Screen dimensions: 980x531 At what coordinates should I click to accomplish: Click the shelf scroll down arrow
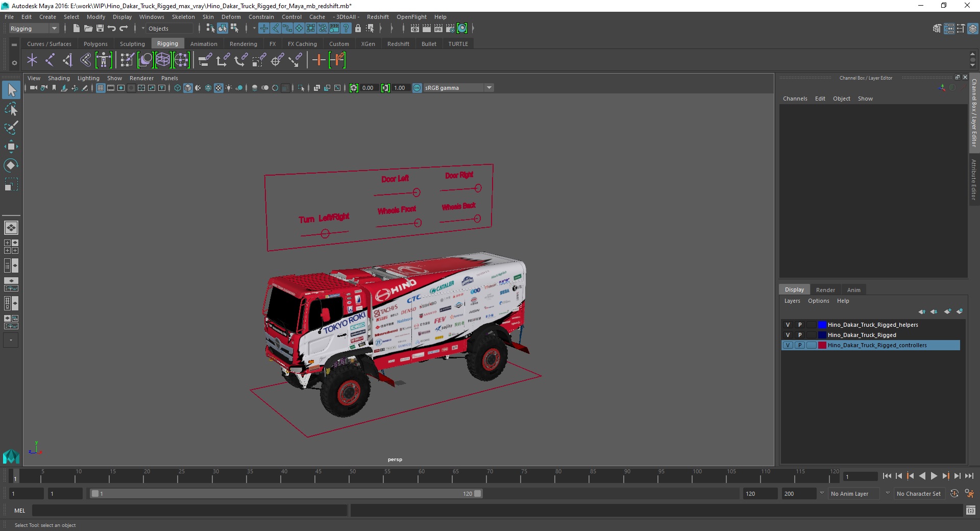click(x=972, y=66)
